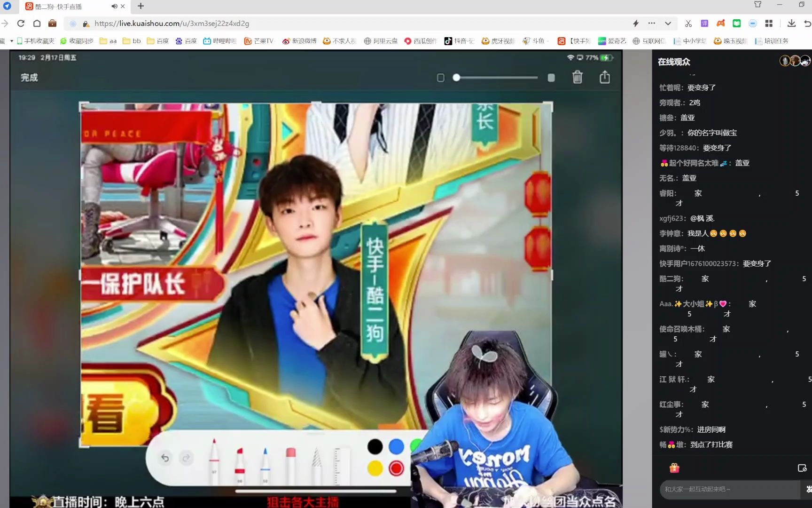812x508 pixels.
Task: Open the 爱奇艺 bookmark
Action: coord(612,41)
